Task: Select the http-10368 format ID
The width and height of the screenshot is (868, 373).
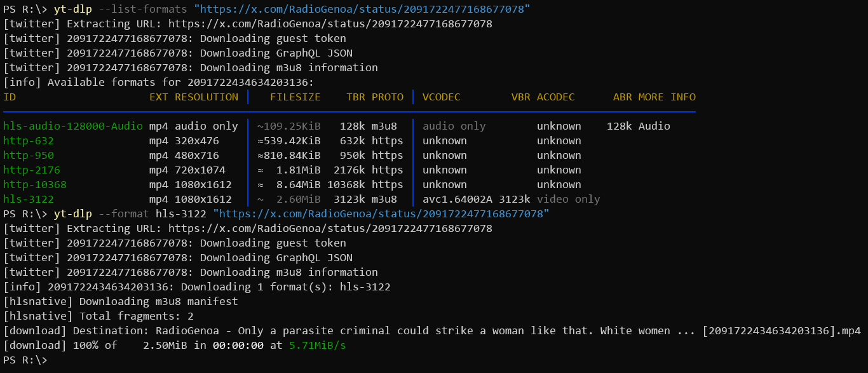Action: click(x=35, y=184)
